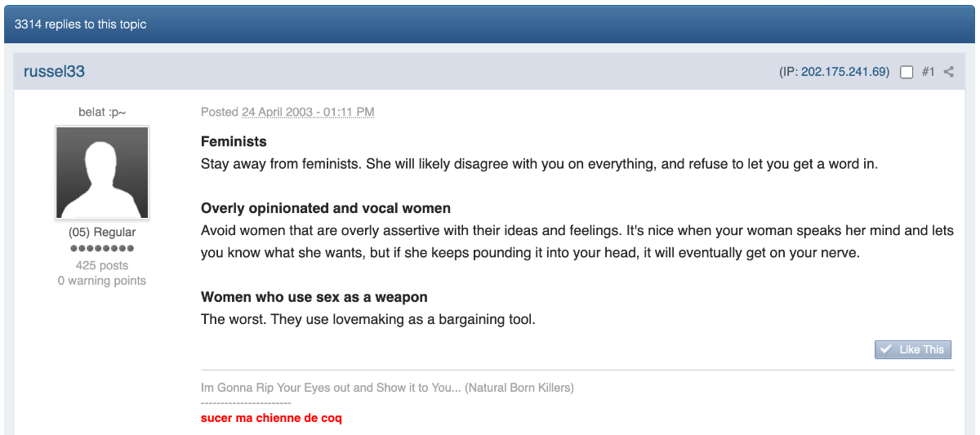Click the dashed divider in the signature
Screen dimensions: 980x435
pos(246,403)
